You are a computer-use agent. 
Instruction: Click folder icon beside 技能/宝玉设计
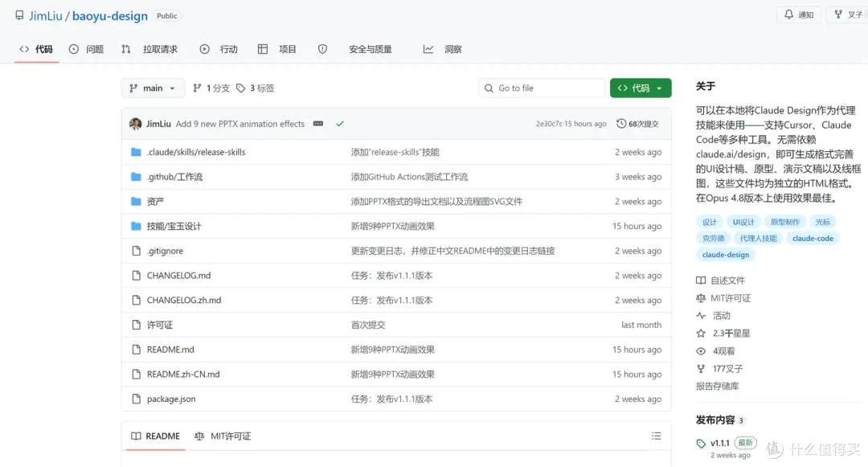(x=136, y=227)
